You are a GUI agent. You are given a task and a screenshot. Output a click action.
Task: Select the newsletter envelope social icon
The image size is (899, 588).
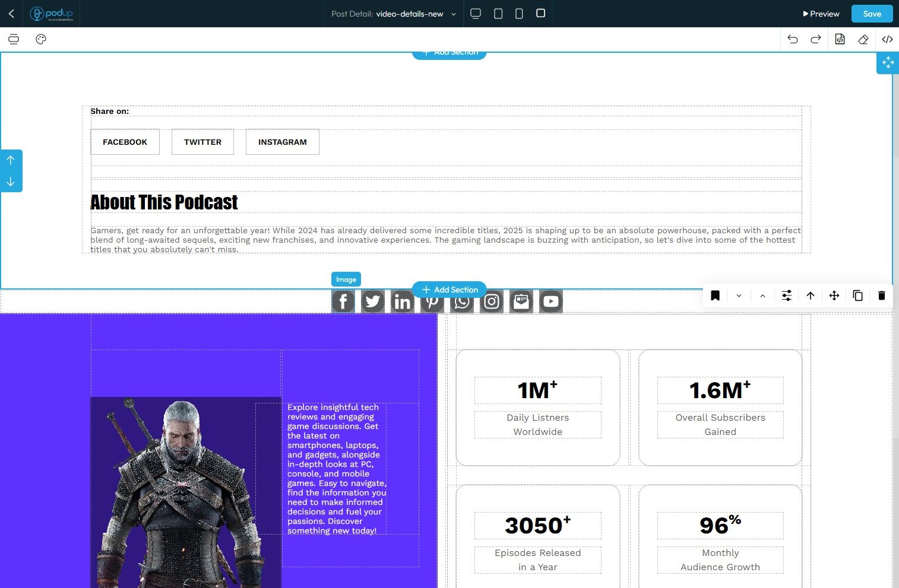[x=521, y=301]
